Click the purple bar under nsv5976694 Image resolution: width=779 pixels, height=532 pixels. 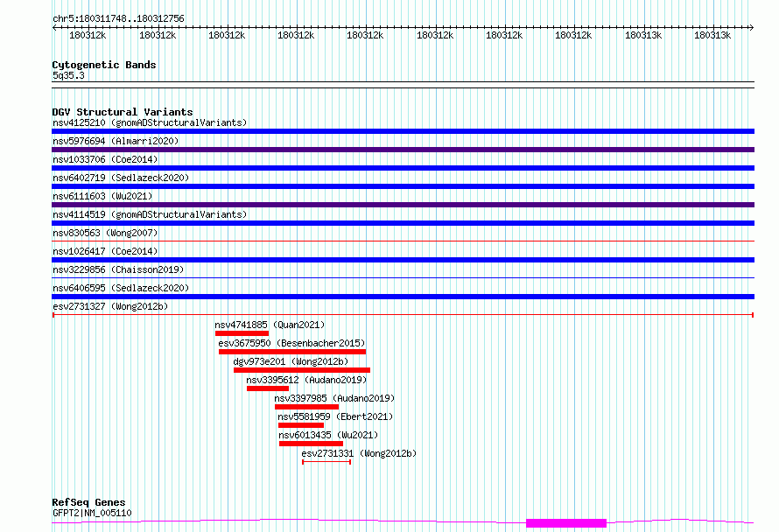click(x=403, y=150)
